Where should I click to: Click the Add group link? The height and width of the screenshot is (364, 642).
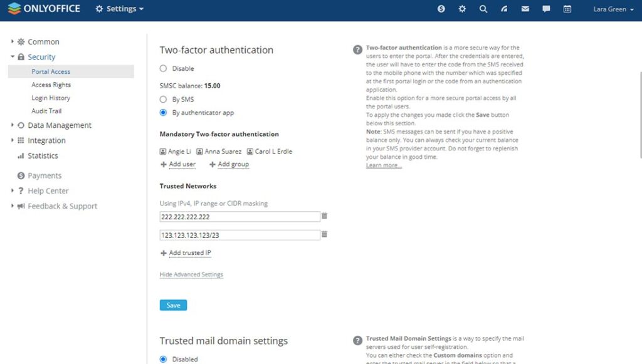pyautogui.click(x=233, y=164)
